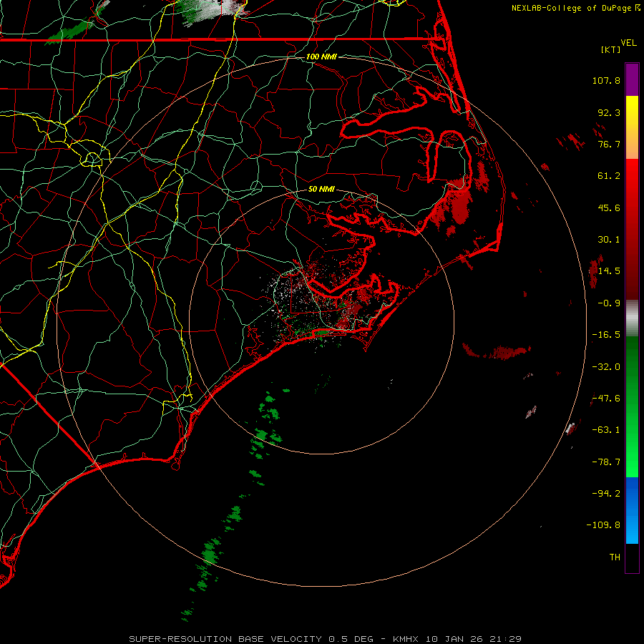Click the blue segment of velocity color bar
Viewport: 644px width, 644px height.
pos(632,510)
